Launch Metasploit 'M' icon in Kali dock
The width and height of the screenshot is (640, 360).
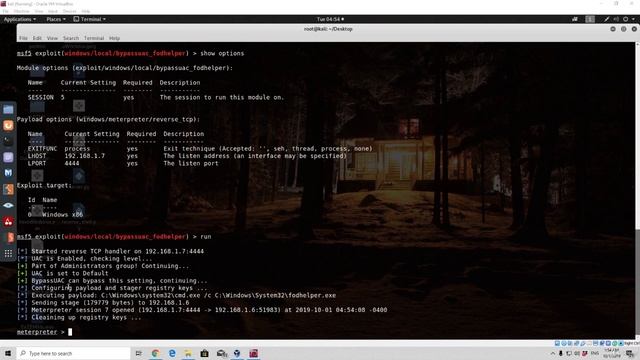coord(8,173)
